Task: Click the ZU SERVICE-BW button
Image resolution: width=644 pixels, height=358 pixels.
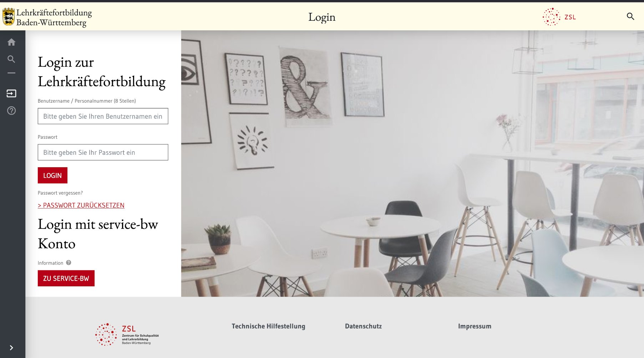Action: click(x=66, y=278)
